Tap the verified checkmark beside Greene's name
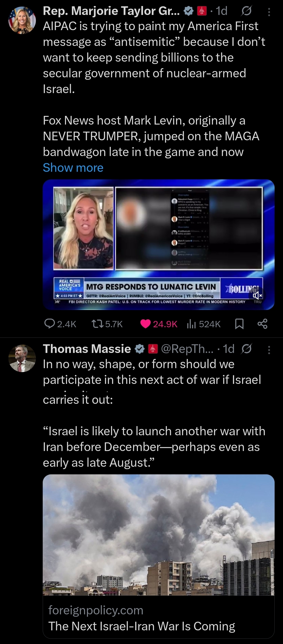This screenshot has height=644, width=283. [x=188, y=11]
